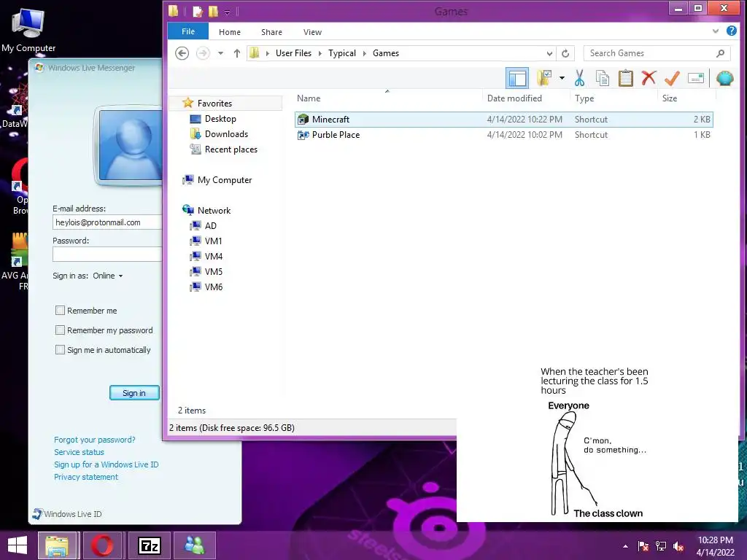The width and height of the screenshot is (747, 560).
Task: Open the Privacy statement link
Action: point(86,477)
